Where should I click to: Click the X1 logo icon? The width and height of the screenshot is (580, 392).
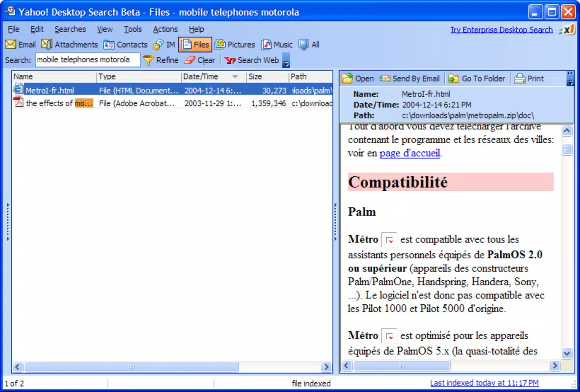point(567,29)
